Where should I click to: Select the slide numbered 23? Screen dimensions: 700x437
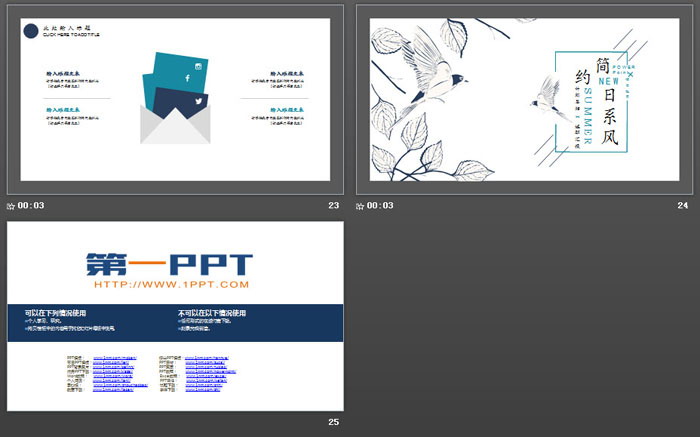point(175,100)
